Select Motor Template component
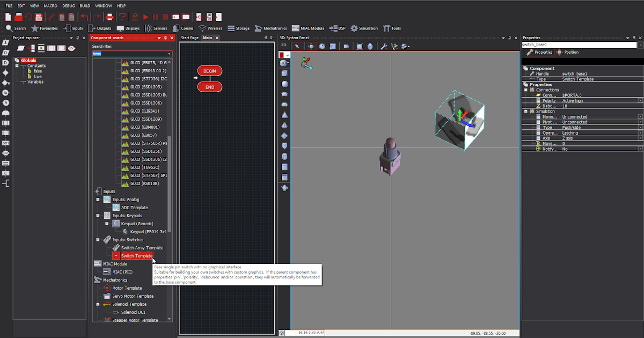This screenshot has width=644, height=338. click(127, 288)
